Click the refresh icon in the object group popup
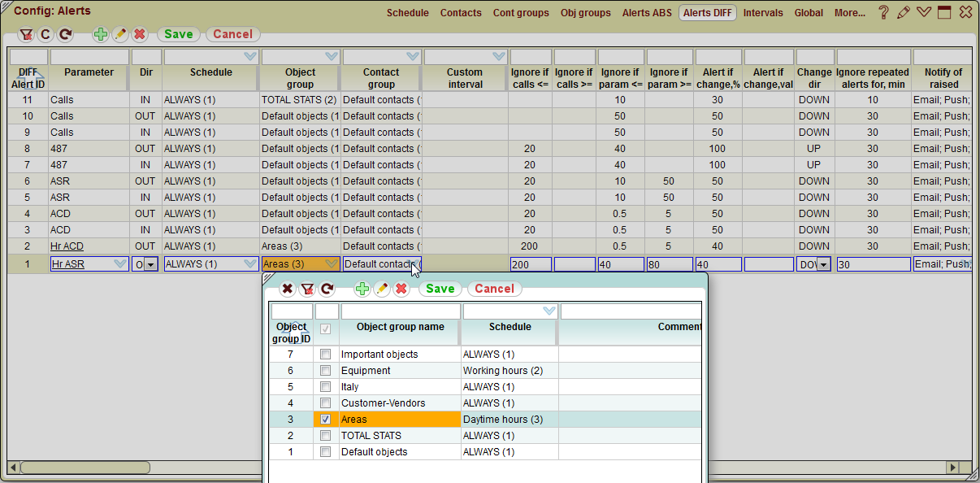 [x=327, y=289]
